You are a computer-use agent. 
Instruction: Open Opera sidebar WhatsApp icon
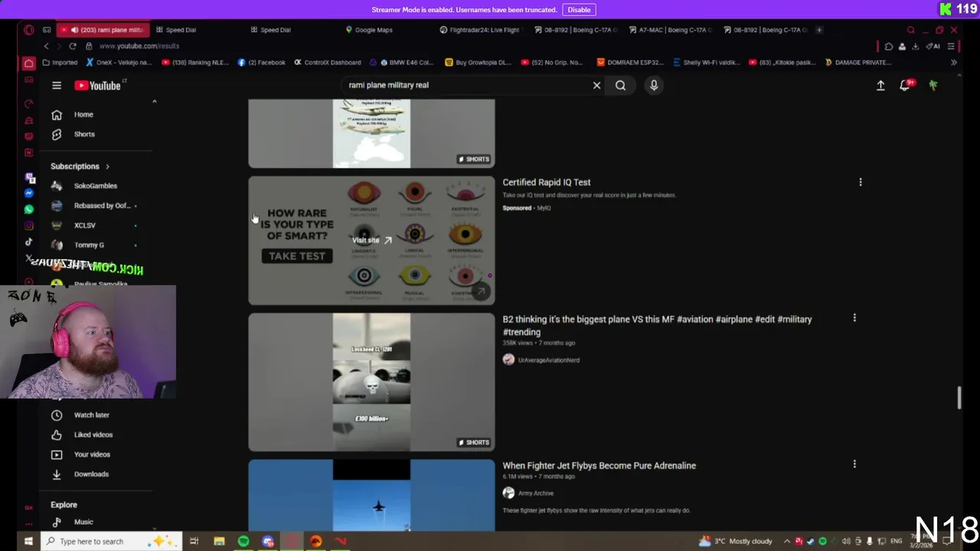click(29, 210)
